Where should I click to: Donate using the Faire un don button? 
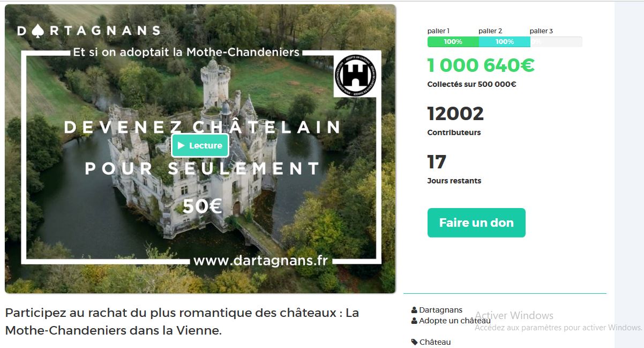(476, 223)
